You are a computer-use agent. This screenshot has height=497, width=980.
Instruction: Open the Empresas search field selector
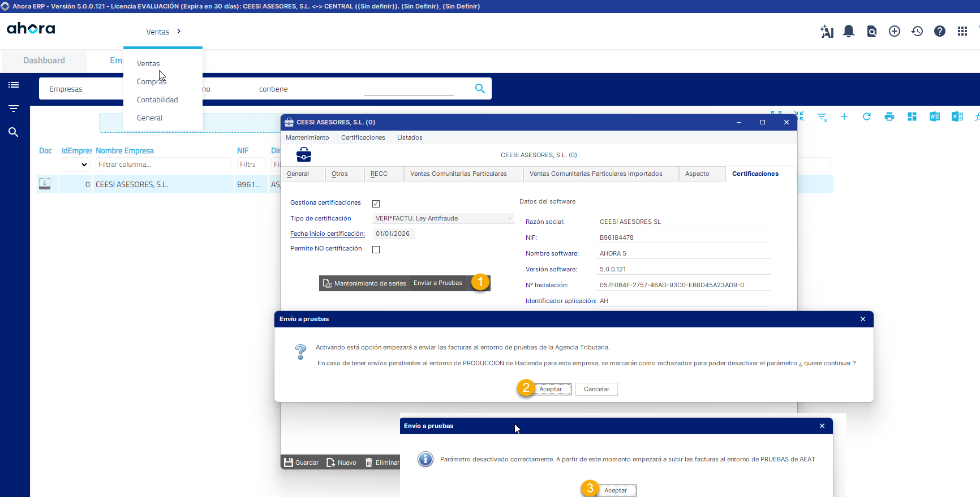click(x=66, y=89)
